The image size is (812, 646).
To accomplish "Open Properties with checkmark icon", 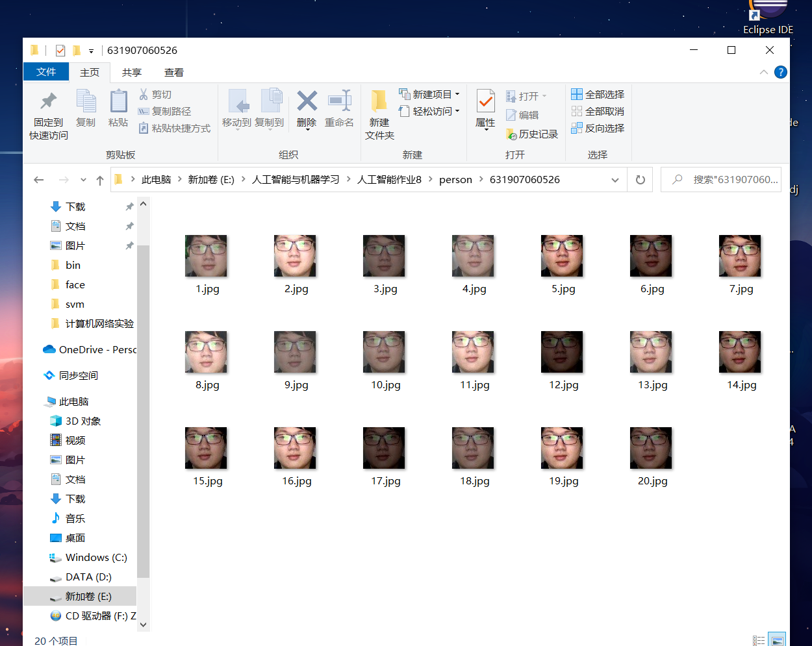I will click(x=485, y=110).
